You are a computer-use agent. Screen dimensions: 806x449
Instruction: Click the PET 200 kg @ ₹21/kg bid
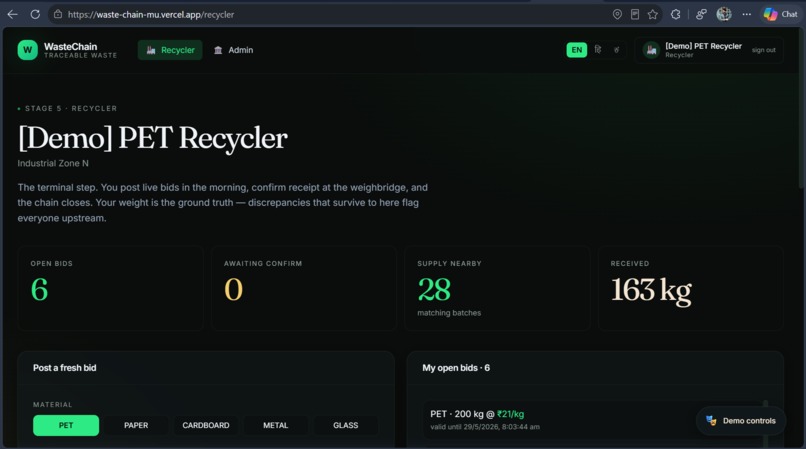(x=591, y=419)
